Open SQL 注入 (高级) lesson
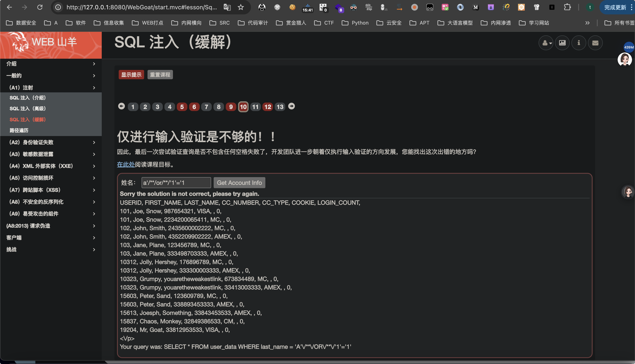 pyautogui.click(x=28, y=108)
